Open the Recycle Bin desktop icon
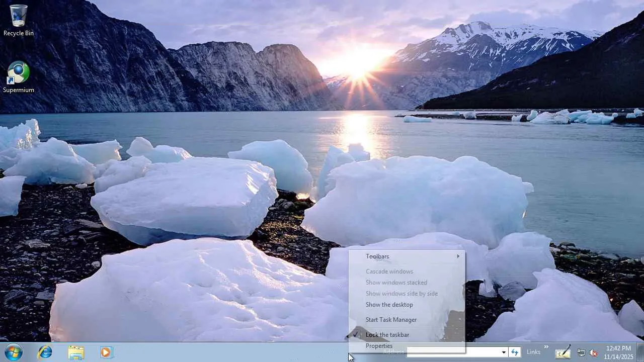The image size is (644, 362). click(x=19, y=20)
